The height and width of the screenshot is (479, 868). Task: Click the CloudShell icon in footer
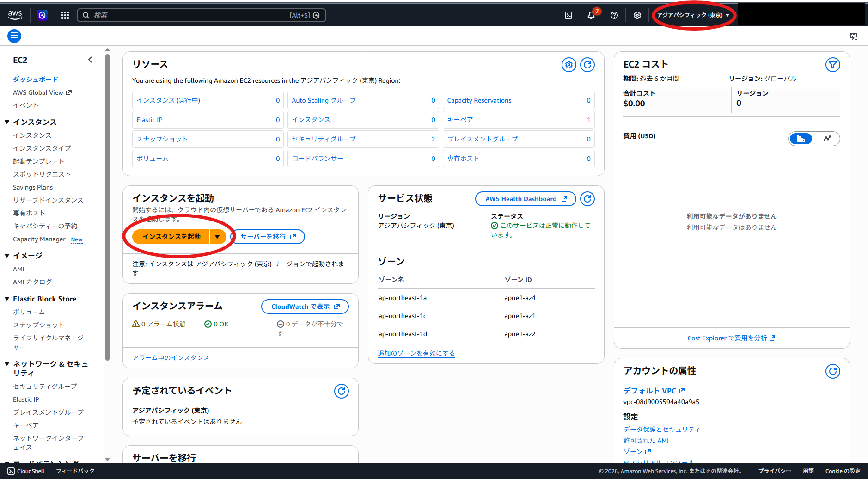click(11, 471)
